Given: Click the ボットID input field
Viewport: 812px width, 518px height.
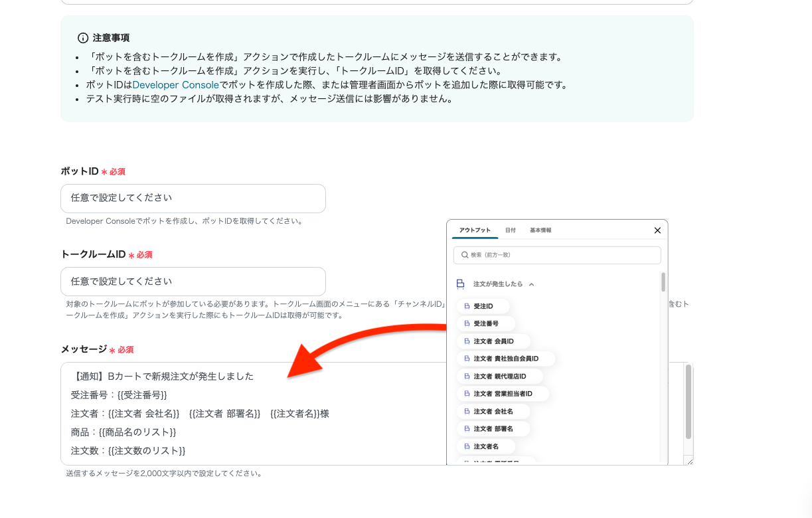Looking at the screenshot, I should click(193, 199).
